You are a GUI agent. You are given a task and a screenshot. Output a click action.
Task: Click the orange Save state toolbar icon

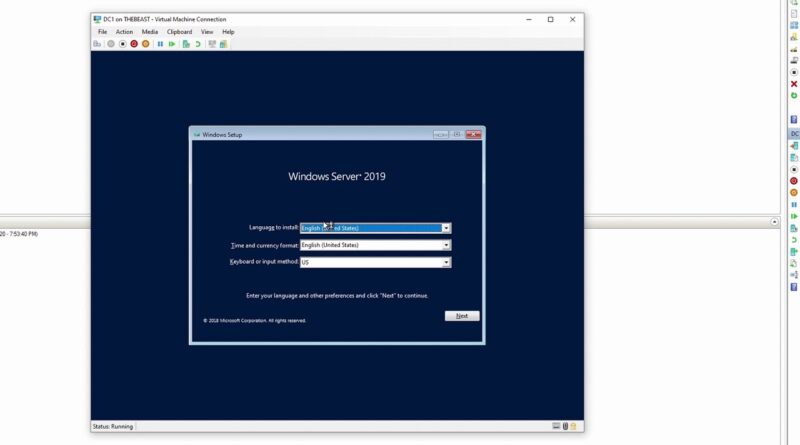tap(145, 44)
